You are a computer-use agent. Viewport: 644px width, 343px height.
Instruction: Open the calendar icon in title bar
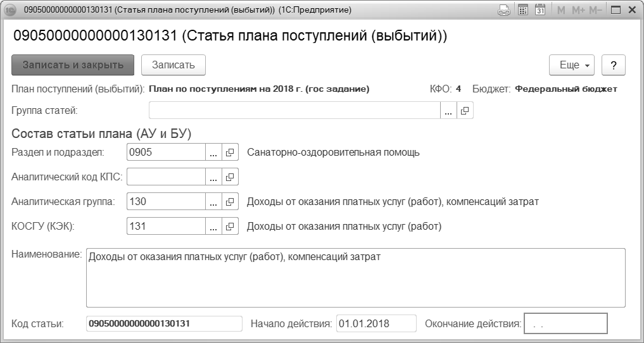pos(540,10)
